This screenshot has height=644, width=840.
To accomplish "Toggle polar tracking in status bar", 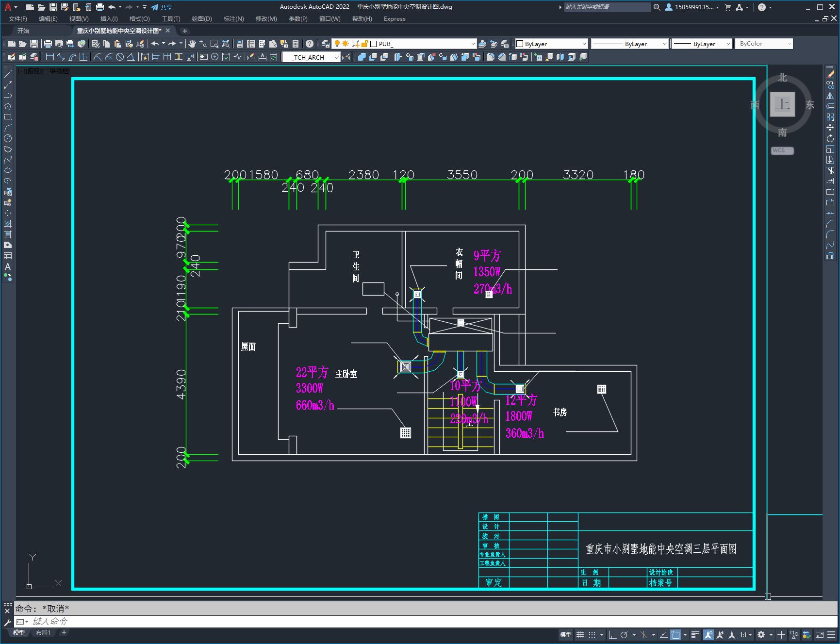I will tap(625, 634).
